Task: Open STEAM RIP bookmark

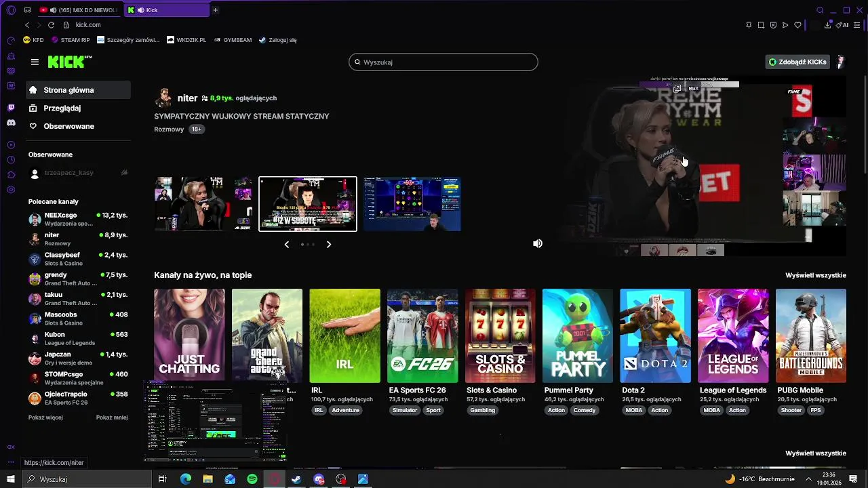Action: point(71,40)
